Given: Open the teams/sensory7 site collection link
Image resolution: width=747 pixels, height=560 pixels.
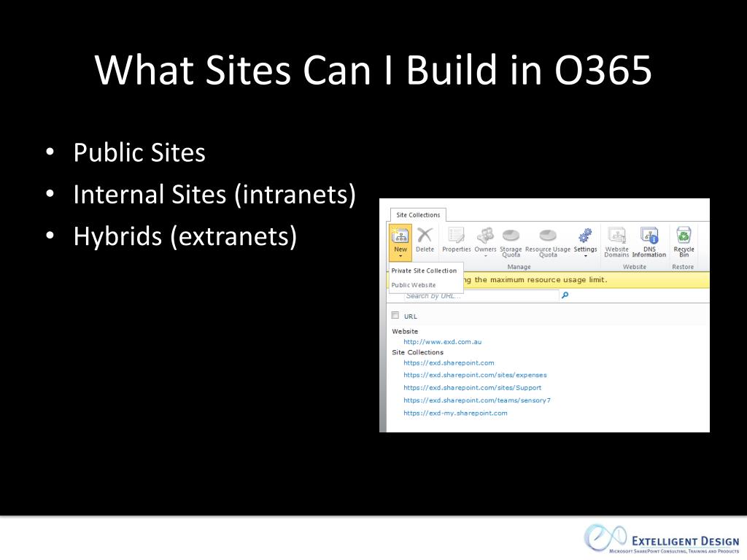Looking at the screenshot, I should pos(477,400).
